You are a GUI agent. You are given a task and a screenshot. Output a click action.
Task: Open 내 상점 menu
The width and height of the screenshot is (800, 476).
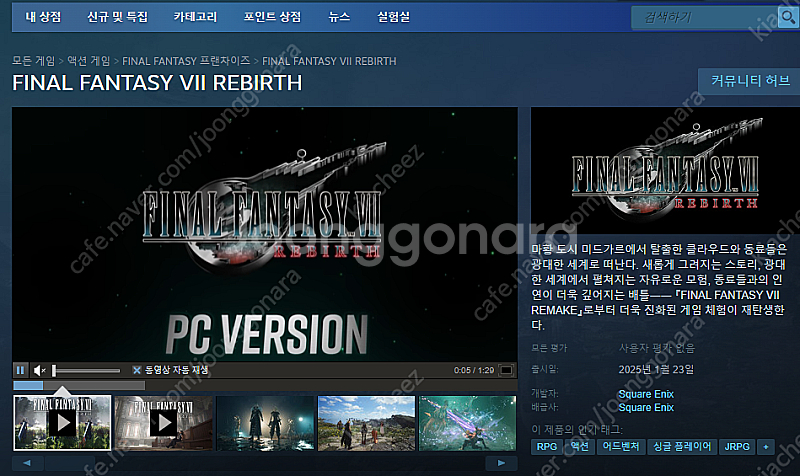tap(43, 17)
